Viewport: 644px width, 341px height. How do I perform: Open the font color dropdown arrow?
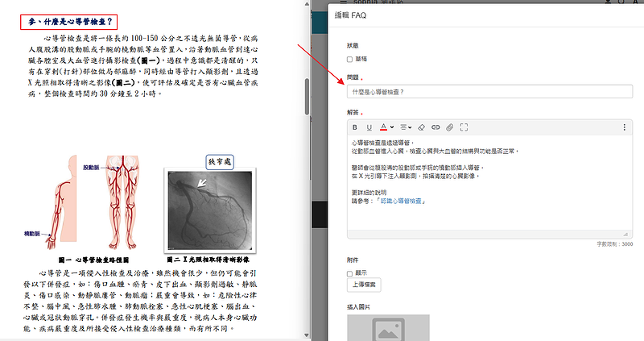(391, 127)
